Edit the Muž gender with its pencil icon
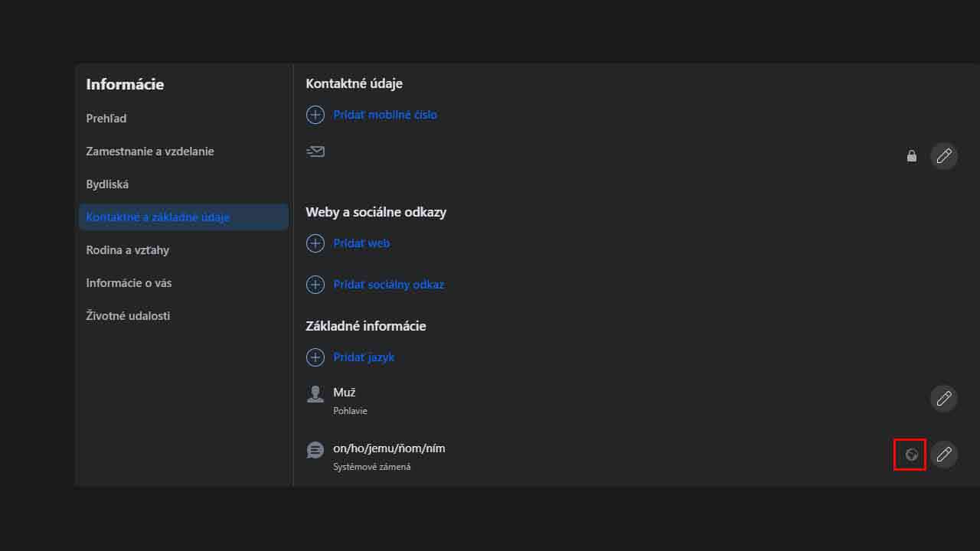The image size is (980, 551). coord(944,399)
